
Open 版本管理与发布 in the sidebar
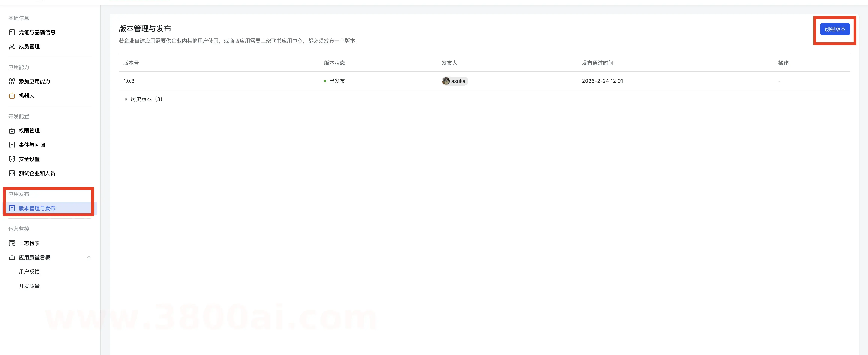pos(37,208)
